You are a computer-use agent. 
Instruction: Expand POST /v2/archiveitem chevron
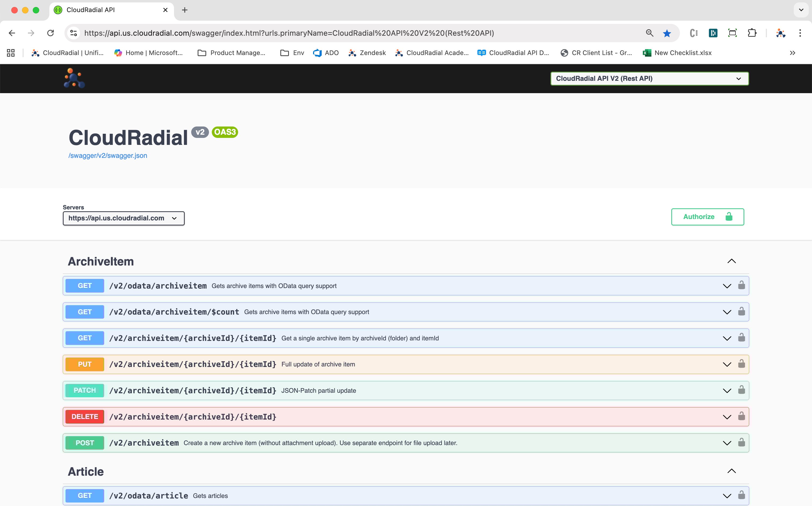point(727,443)
